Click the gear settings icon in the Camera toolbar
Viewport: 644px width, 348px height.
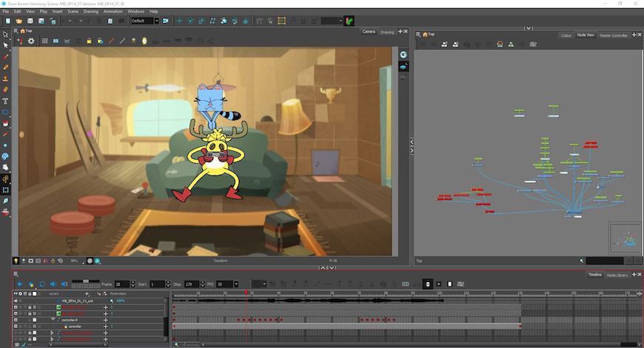[x=31, y=41]
